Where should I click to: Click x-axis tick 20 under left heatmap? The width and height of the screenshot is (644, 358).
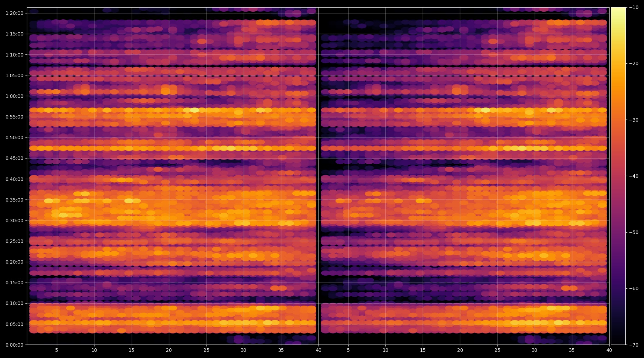pos(169,350)
